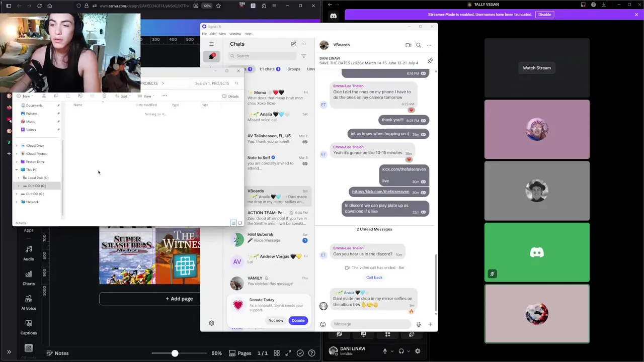This screenshot has width=644, height=362.
Task: Open the kick.com/thefalseraven link
Action: click(x=380, y=192)
